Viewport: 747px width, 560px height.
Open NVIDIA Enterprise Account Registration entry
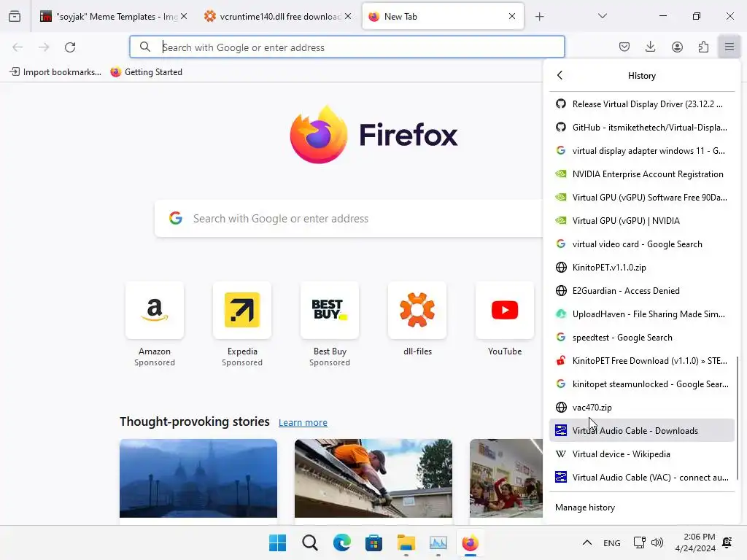click(x=642, y=174)
